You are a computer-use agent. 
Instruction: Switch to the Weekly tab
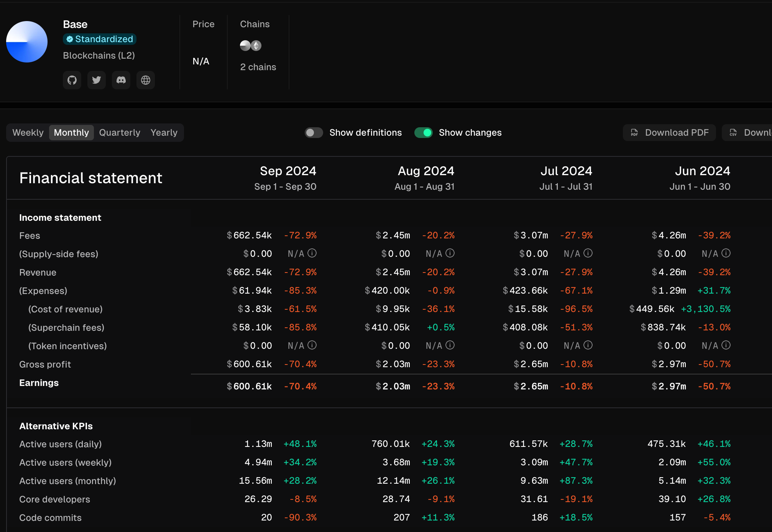(x=28, y=133)
